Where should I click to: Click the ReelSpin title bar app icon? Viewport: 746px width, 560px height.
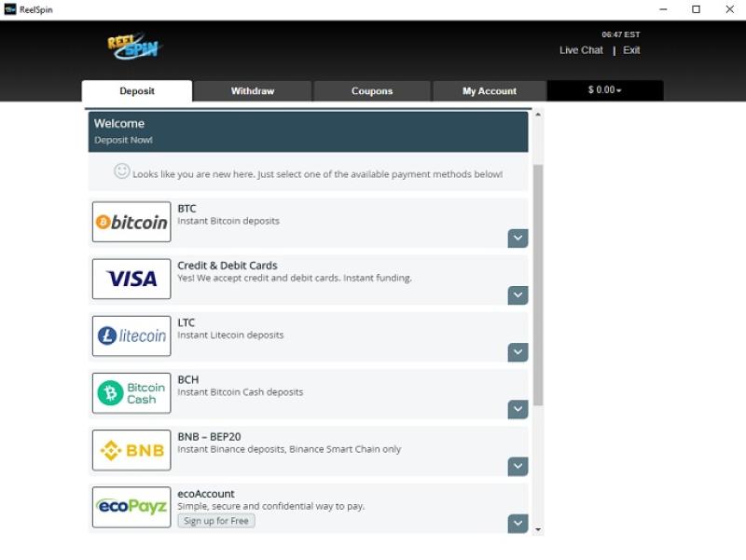pyautogui.click(x=10, y=9)
